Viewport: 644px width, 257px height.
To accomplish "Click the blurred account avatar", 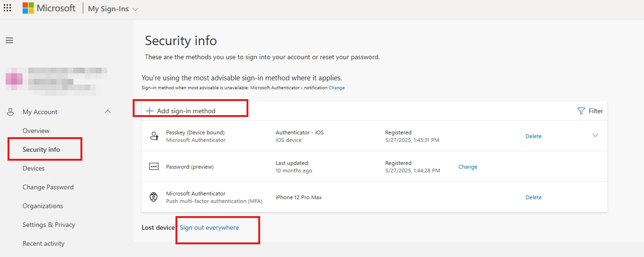I will 14,79.
